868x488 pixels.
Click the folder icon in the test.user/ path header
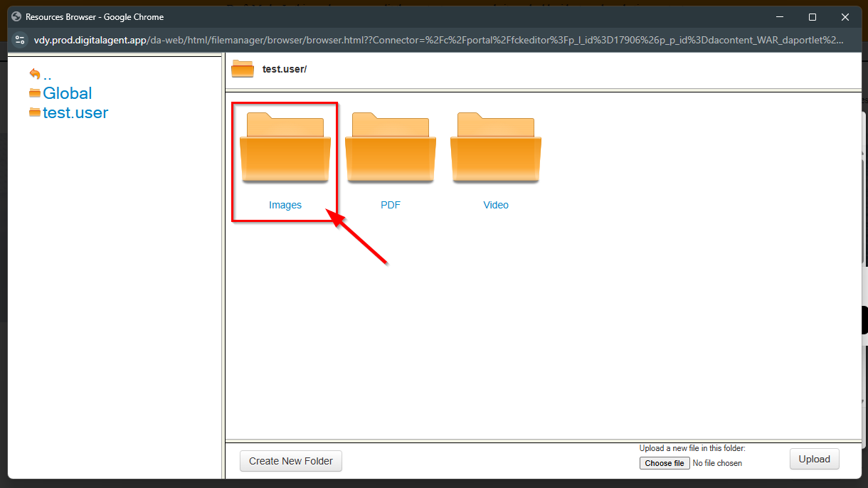[243, 69]
